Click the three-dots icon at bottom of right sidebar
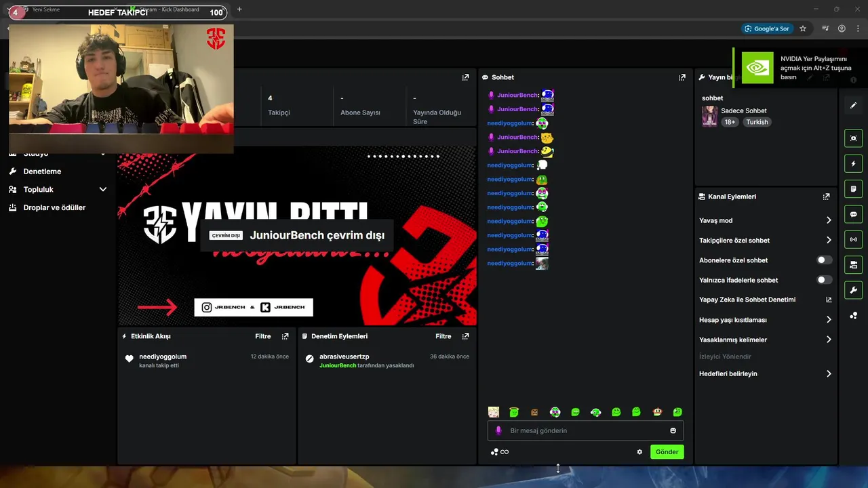The image size is (868, 488). [853, 316]
